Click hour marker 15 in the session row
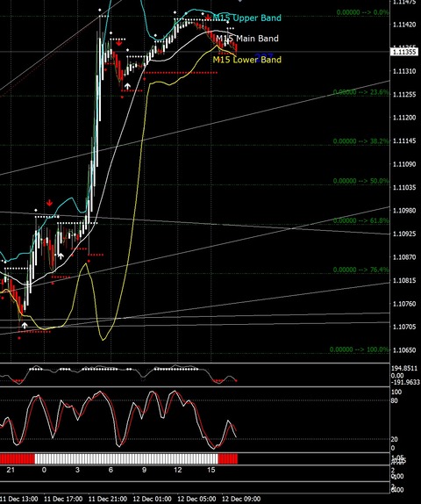The width and height of the screenshot is (421, 504). tap(211, 470)
